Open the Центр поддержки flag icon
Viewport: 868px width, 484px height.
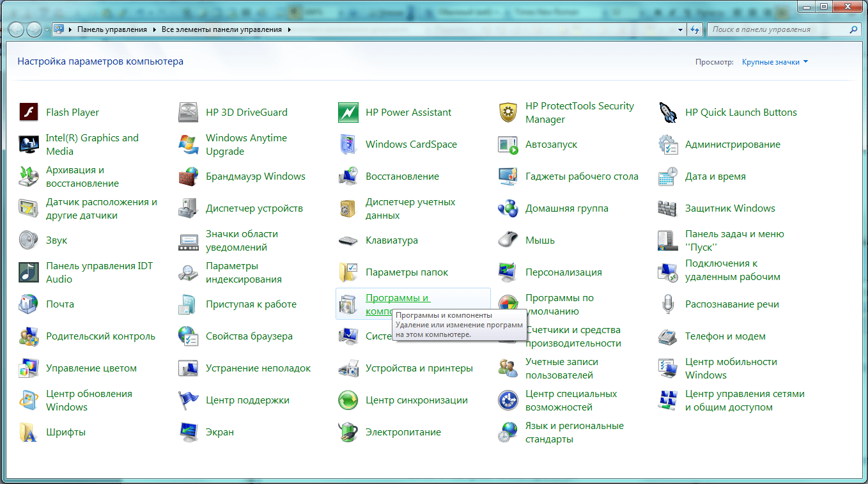[x=189, y=400]
